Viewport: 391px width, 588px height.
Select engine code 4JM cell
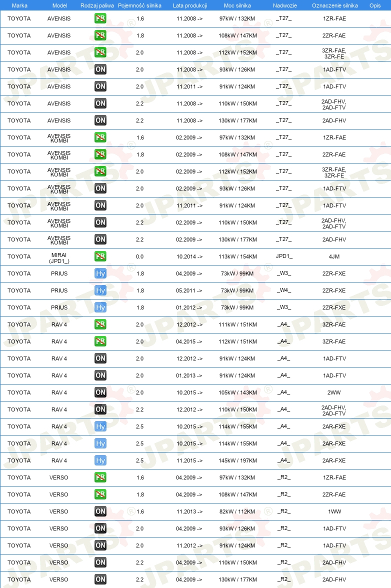pos(334,256)
